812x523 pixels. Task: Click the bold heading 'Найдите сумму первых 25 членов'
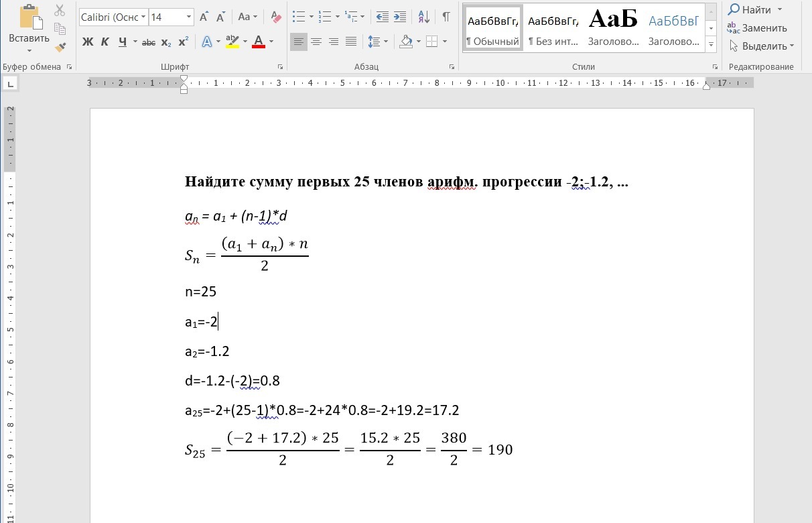point(305,182)
